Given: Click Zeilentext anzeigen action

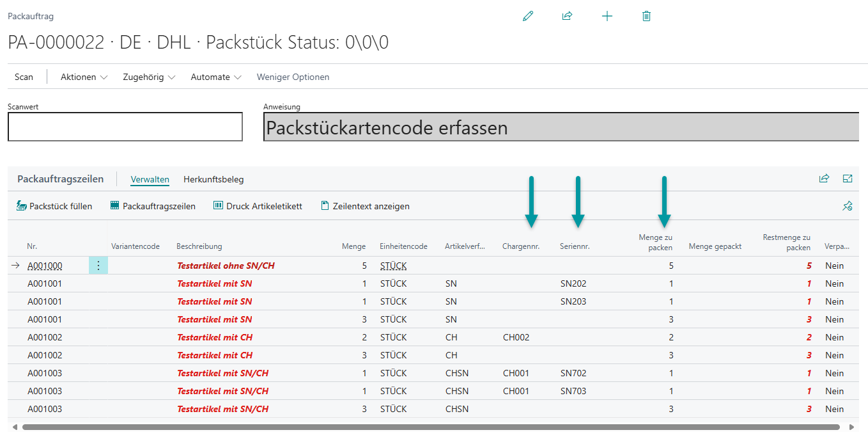Looking at the screenshot, I should (x=365, y=206).
